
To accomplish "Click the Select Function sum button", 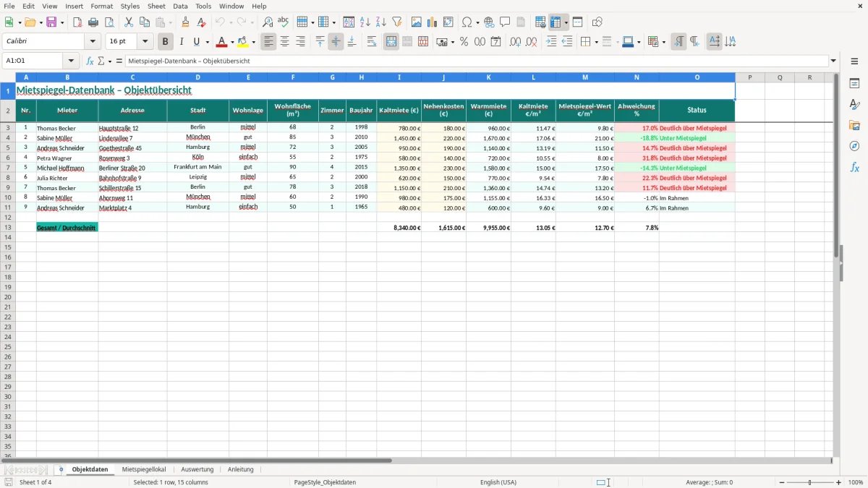I will point(101,61).
